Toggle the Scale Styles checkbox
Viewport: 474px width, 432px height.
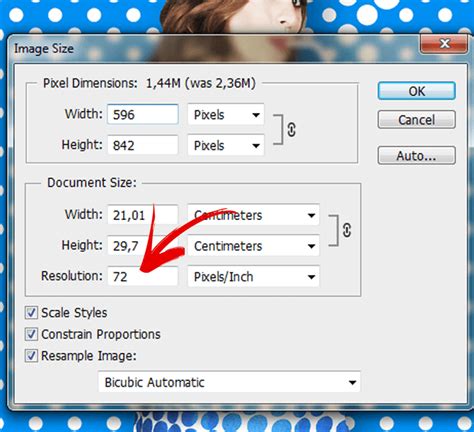31,313
